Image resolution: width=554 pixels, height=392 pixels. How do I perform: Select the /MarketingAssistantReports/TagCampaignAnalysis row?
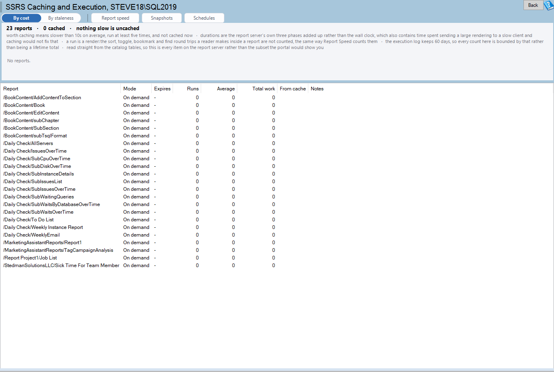277,250
